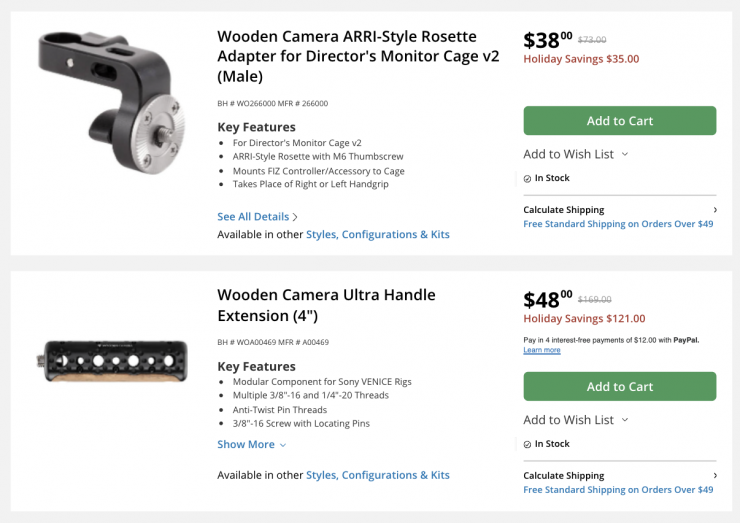Add the Rosette Adapter to cart
740x523 pixels.
(619, 121)
